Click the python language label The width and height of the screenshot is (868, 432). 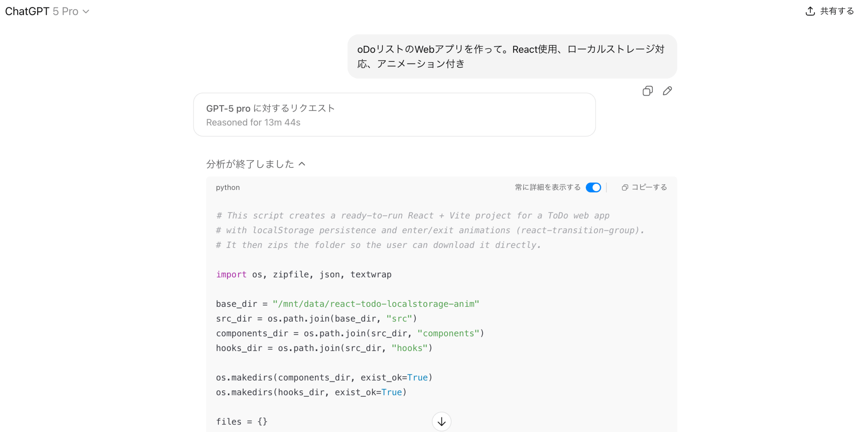pyautogui.click(x=228, y=188)
